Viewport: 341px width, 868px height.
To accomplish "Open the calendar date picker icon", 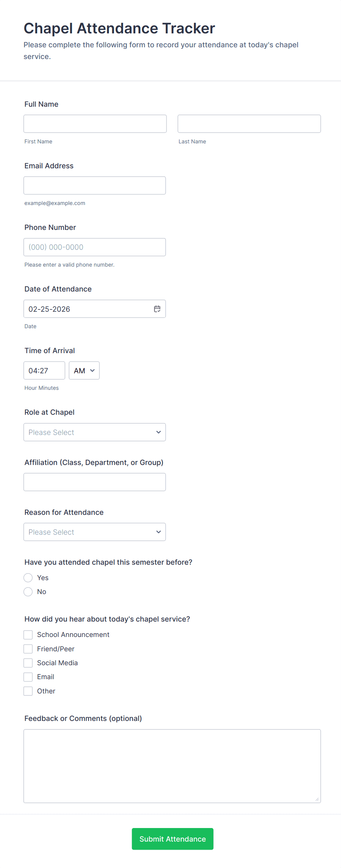I will click(157, 309).
